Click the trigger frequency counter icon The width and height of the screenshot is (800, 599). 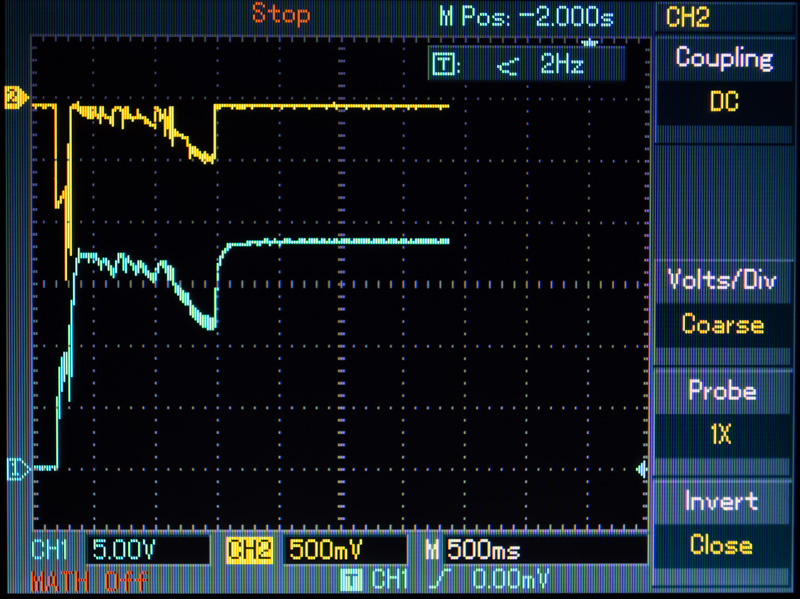pyautogui.click(x=443, y=66)
